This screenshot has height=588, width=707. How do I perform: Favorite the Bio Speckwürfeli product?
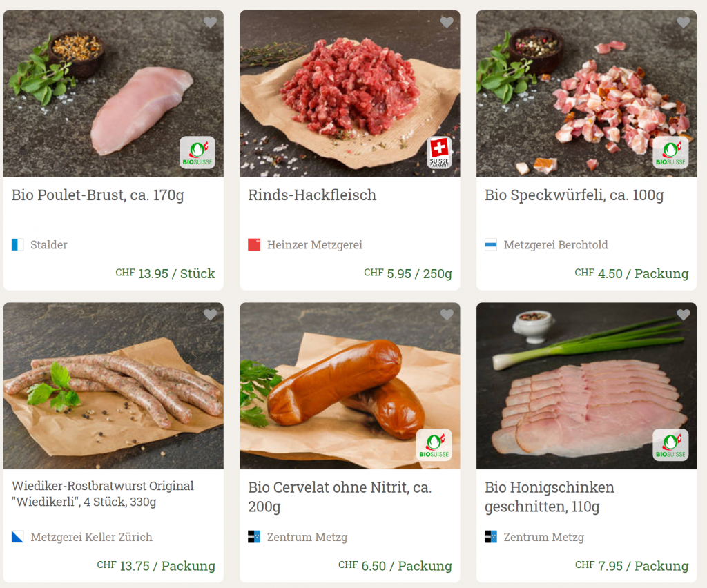[684, 23]
